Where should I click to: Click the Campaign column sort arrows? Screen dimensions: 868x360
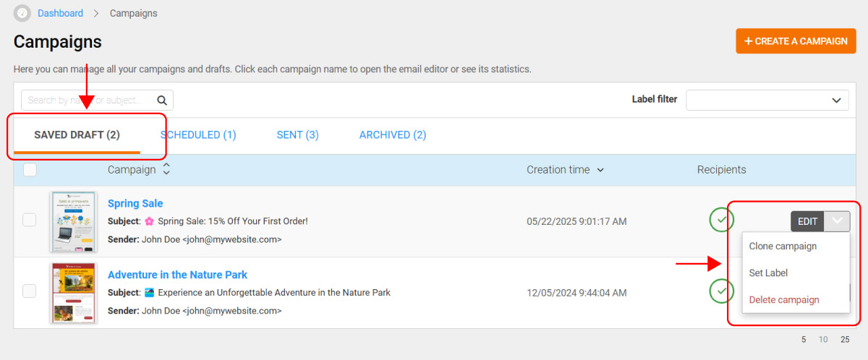(x=166, y=170)
